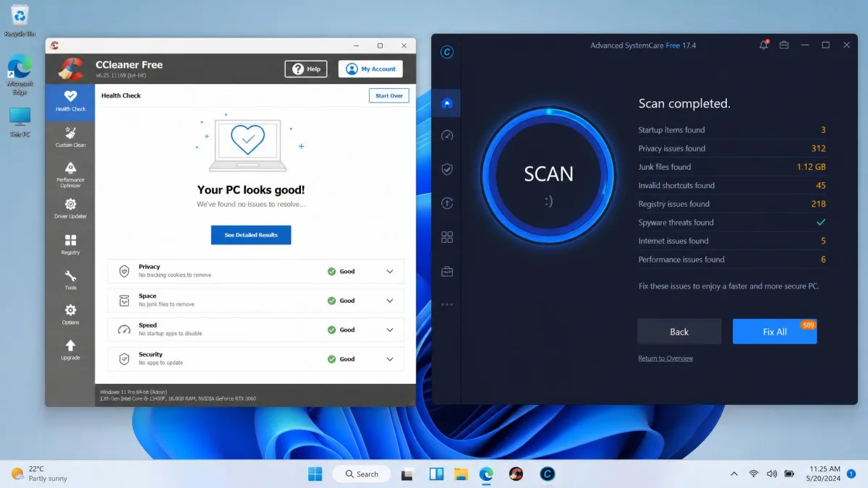Open notification bell in Advanced SystemCare title bar
Viewport: 868px width, 488px height.
tap(764, 45)
